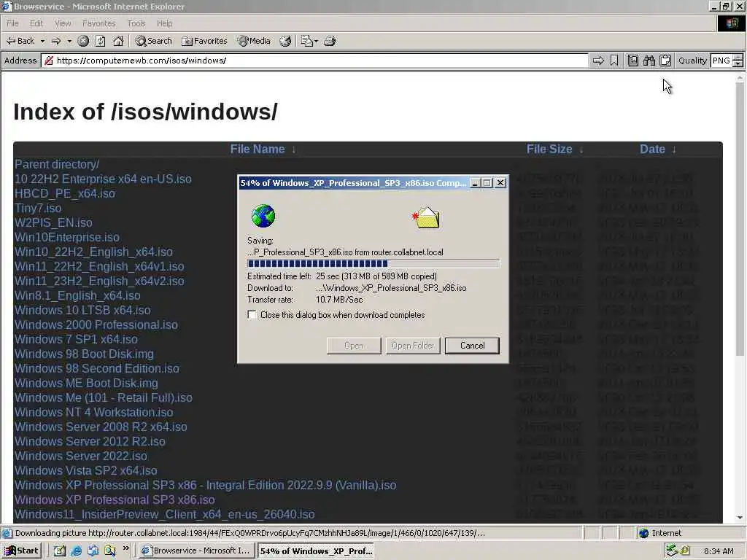Open Tiny7.iso link
The width and height of the screenshot is (747, 560).
38,208
